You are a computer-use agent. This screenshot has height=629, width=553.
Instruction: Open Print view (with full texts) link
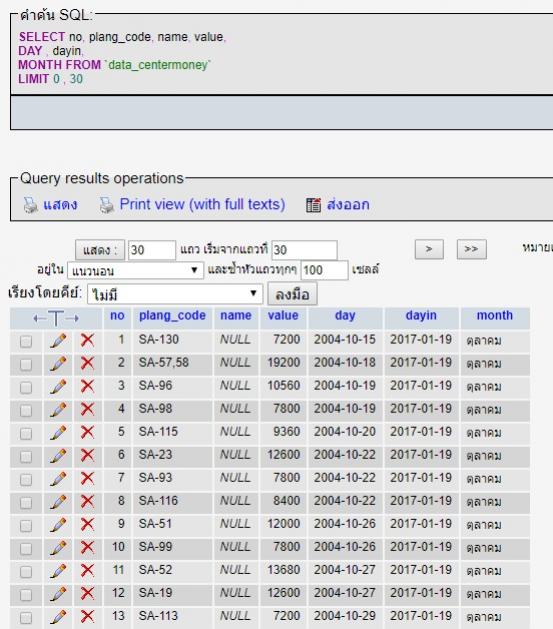tap(203, 205)
